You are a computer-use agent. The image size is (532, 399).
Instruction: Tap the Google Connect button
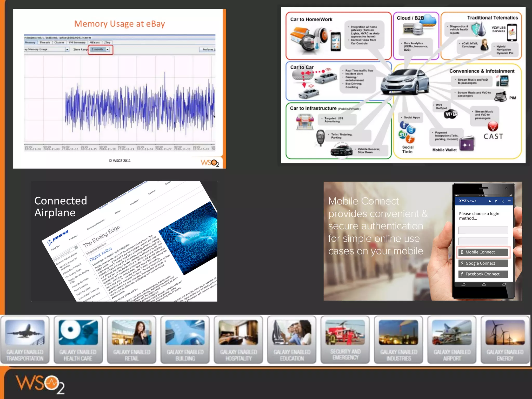point(483,263)
